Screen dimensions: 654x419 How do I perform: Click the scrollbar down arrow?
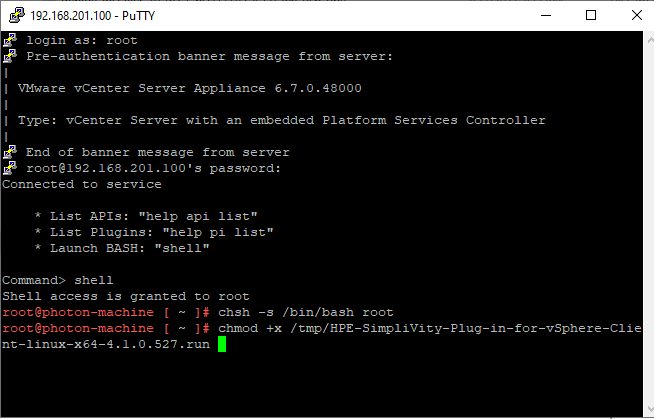pyautogui.click(x=644, y=409)
